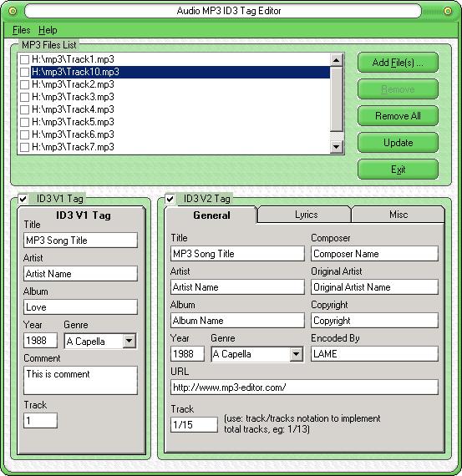The image size is (462, 476).
Task: Switch to the Misc tab
Action: click(399, 215)
